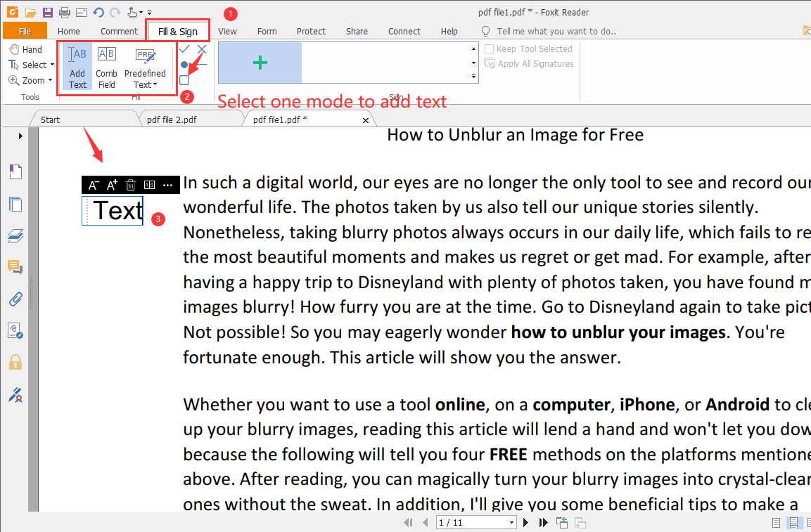Select the Comb Field tool
This screenshot has width=811, height=532.
coord(106,67)
